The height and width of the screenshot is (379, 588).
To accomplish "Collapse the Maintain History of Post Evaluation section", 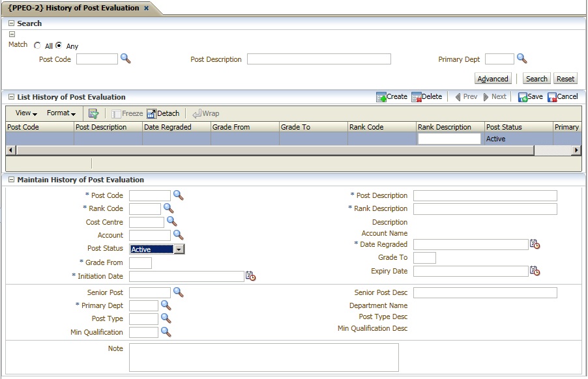I will (x=11, y=180).
